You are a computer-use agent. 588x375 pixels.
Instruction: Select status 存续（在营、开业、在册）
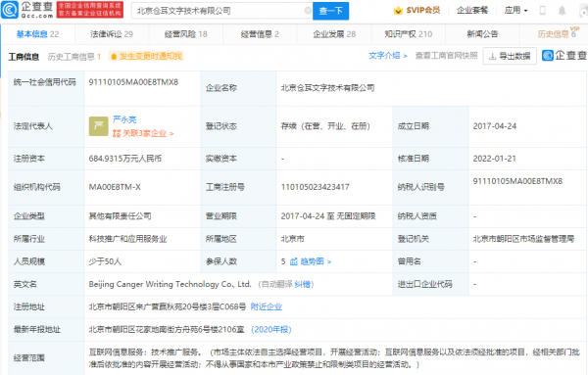tap(325, 126)
